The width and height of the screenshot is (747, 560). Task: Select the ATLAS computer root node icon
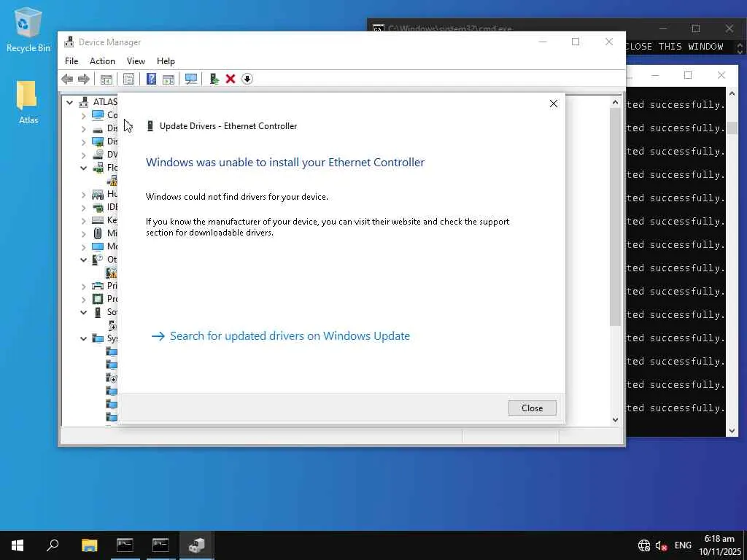(84, 102)
